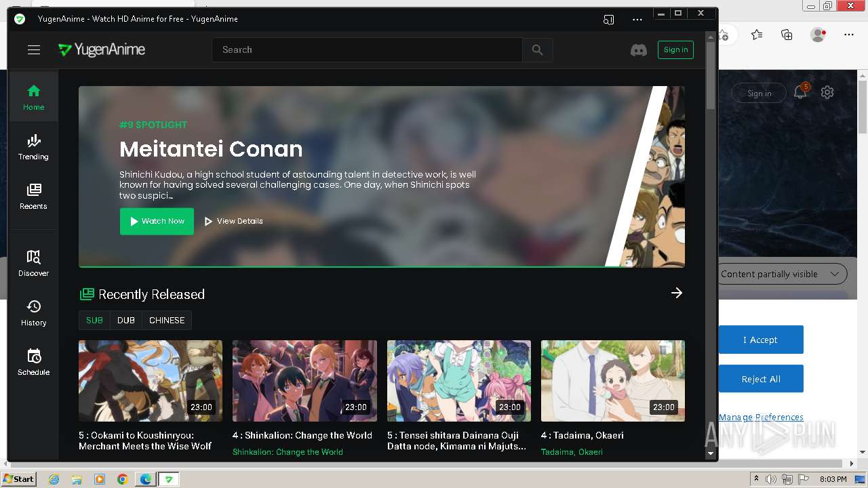Click View Details for Meitantei Conan
The image size is (868, 488).
(x=233, y=221)
